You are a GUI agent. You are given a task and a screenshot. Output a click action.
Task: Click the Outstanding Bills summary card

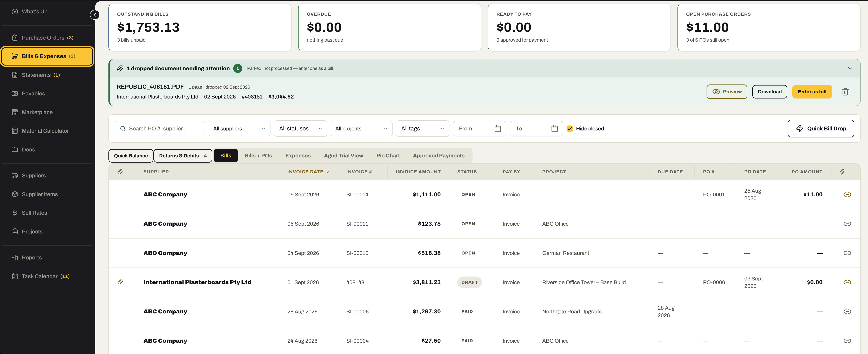200,27
